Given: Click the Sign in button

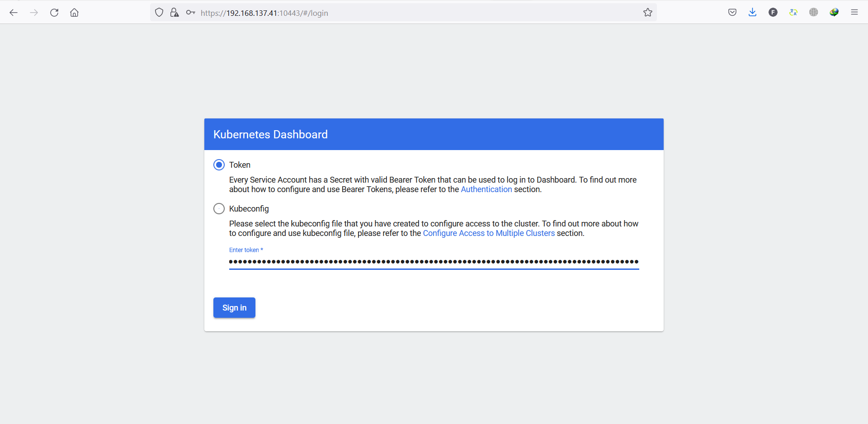Looking at the screenshot, I should [x=234, y=308].
